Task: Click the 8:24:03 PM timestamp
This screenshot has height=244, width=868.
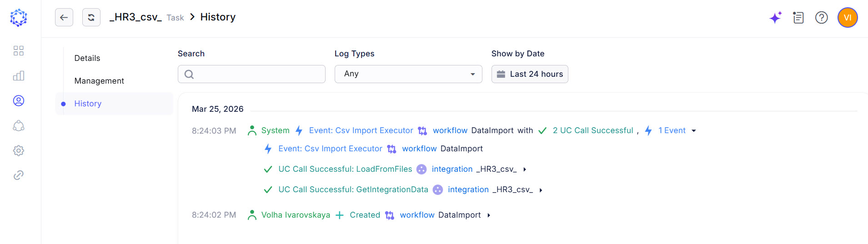Action: tap(214, 131)
